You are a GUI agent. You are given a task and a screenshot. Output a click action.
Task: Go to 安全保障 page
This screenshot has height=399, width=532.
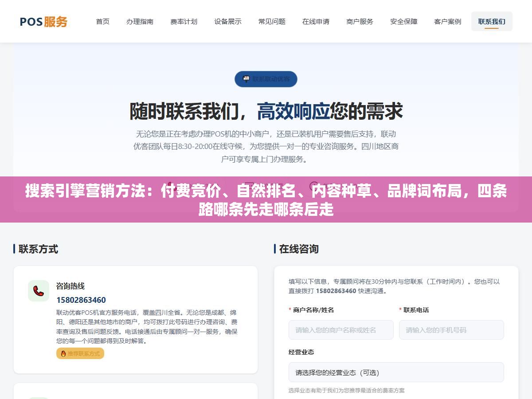tap(403, 21)
